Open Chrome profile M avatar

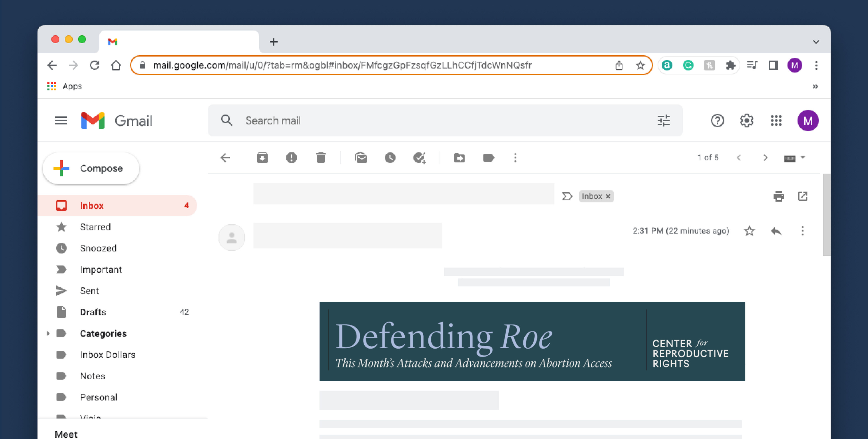point(795,65)
